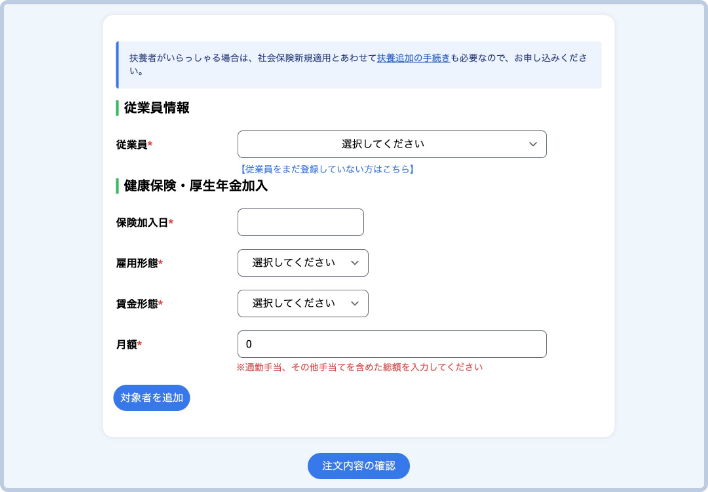Click the red 通勤手当 note under 月額

(359, 367)
